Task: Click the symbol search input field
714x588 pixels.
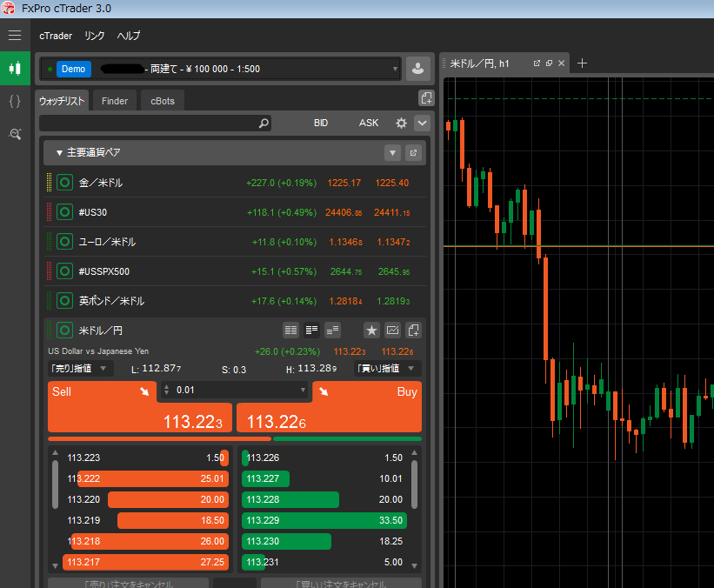Action: click(156, 123)
